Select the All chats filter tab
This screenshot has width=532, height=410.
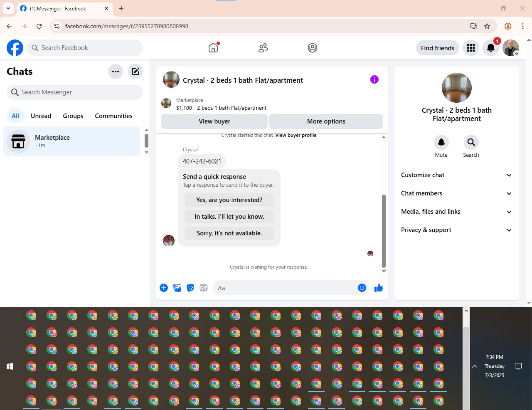click(x=15, y=116)
